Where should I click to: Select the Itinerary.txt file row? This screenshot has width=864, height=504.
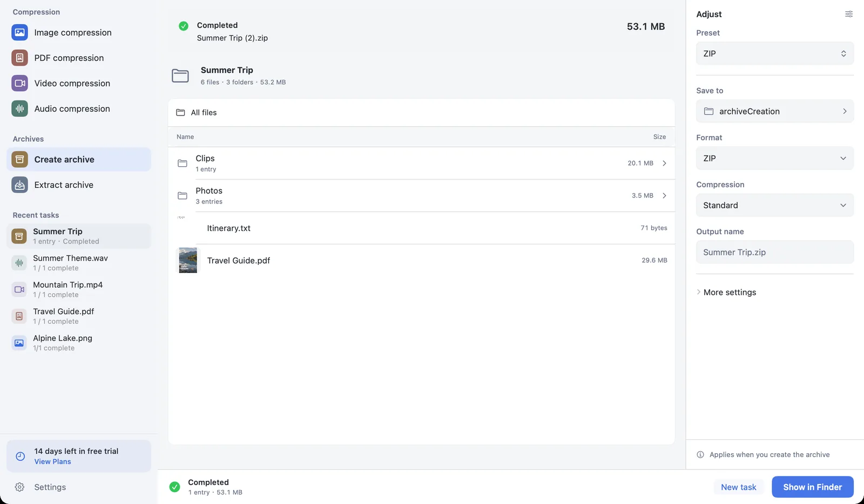click(x=421, y=228)
